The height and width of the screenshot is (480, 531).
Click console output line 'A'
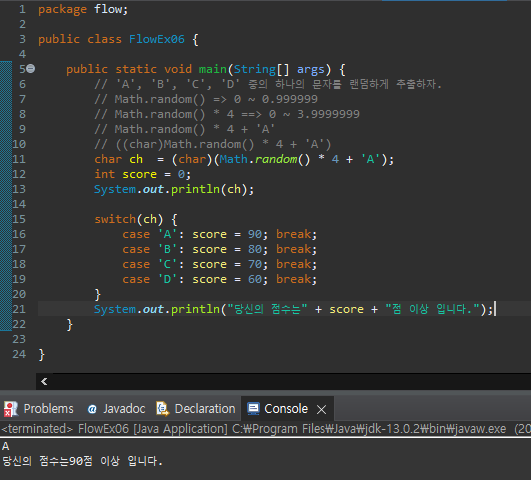(x=6, y=446)
